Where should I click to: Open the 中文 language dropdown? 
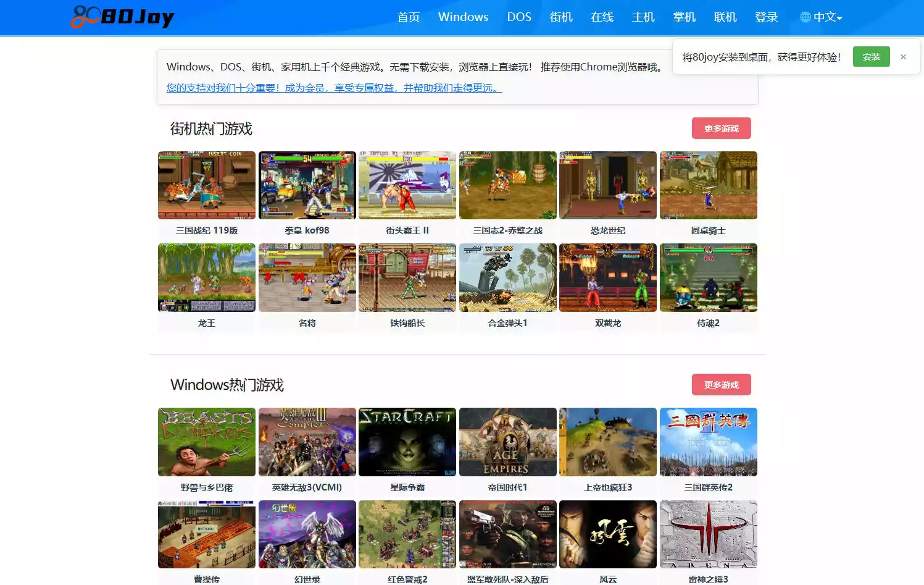[x=822, y=17]
